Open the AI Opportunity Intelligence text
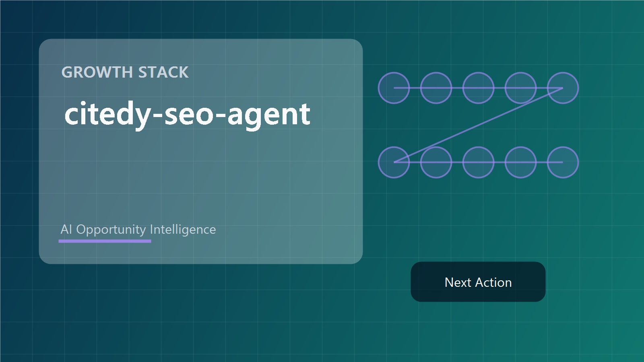Image resolution: width=644 pixels, height=362 pixels. pyautogui.click(x=138, y=229)
